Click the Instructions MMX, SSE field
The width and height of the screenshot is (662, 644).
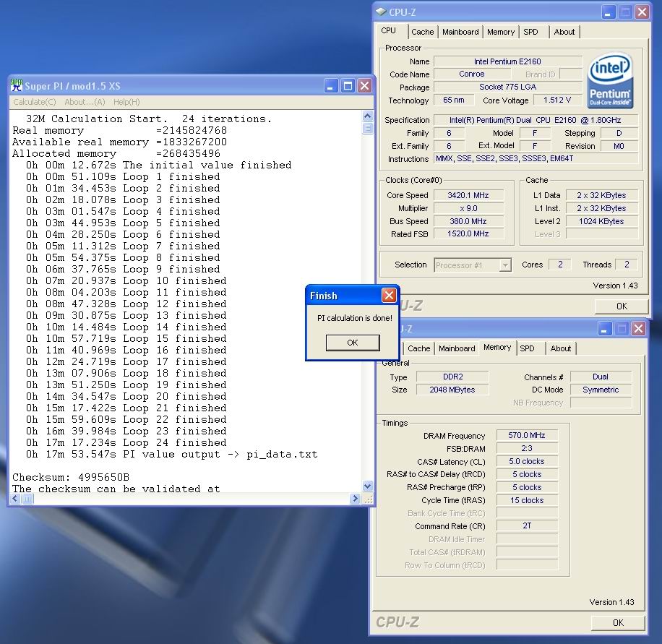(536, 158)
